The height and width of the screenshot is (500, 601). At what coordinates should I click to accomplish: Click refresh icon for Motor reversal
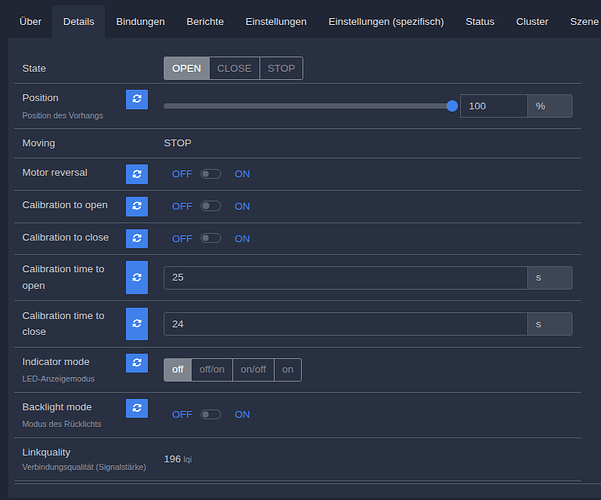(x=137, y=174)
